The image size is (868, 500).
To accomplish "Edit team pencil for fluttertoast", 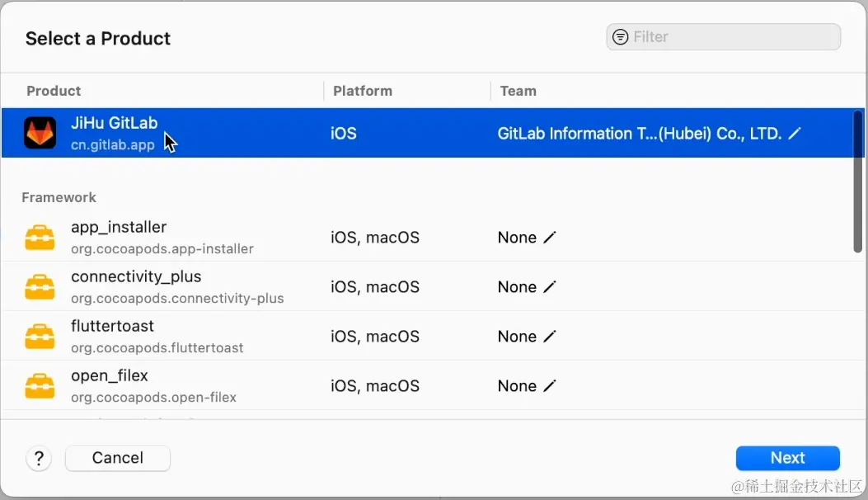I will [x=550, y=337].
